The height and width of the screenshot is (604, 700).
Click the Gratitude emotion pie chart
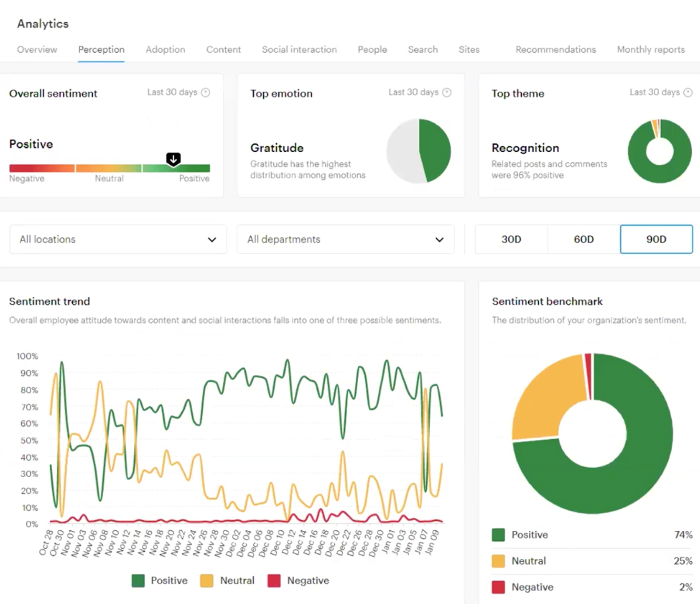[418, 150]
